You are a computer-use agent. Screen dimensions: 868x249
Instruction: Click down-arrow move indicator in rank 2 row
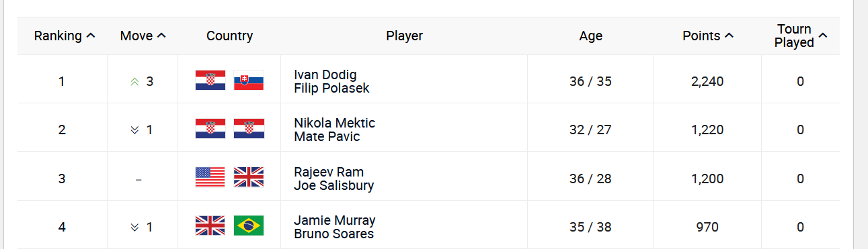(x=134, y=130)
